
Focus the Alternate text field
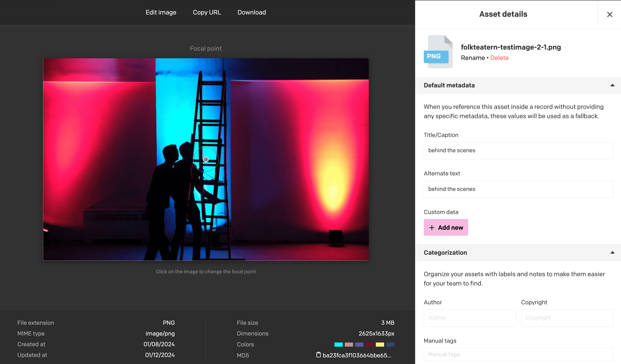[x=518, y=189]
